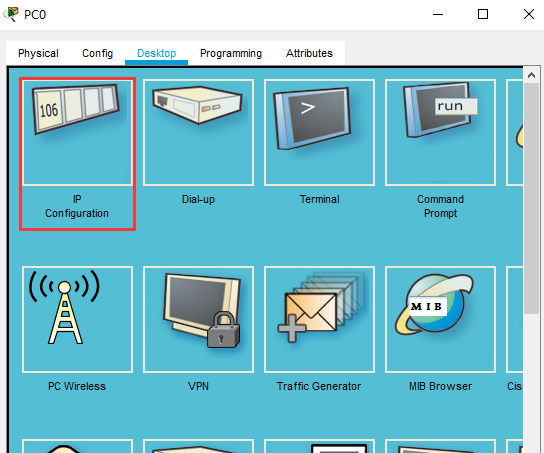The height and width of the screenshot is (453, 544).
Task: Open the PC Wireless utility
Action: (77, 319)
